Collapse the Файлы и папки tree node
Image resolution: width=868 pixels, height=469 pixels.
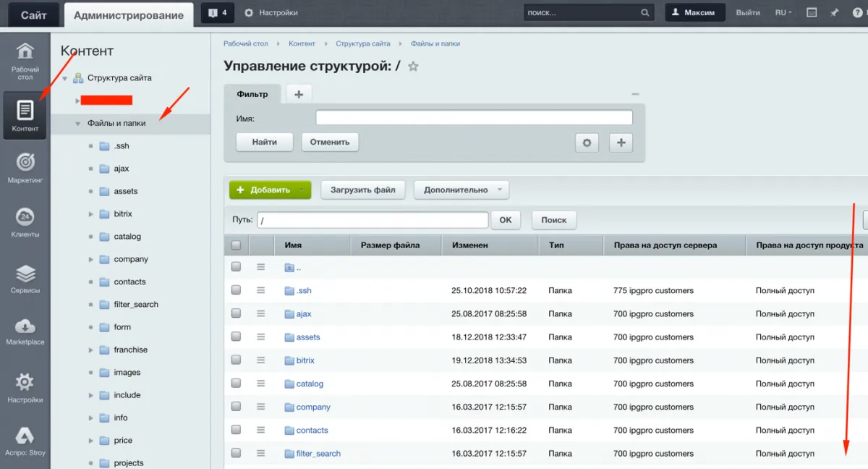coord(77,124)
